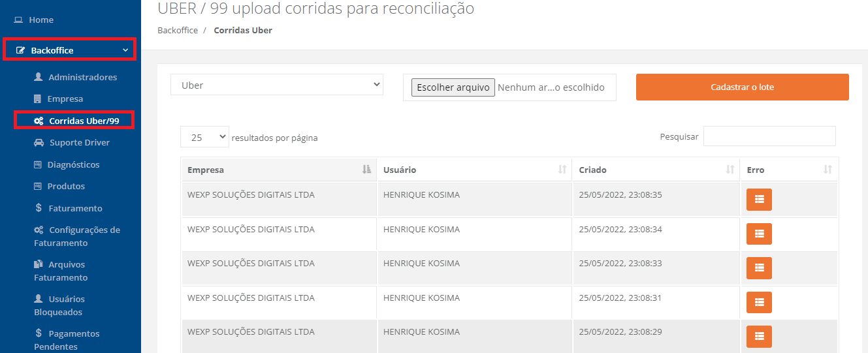Open error list for row 23:08:35

pyautogui.click(x=759, y=200)
